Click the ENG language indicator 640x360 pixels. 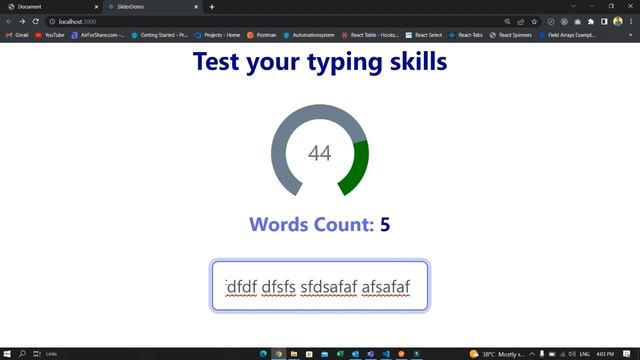[x=584, y=354]
